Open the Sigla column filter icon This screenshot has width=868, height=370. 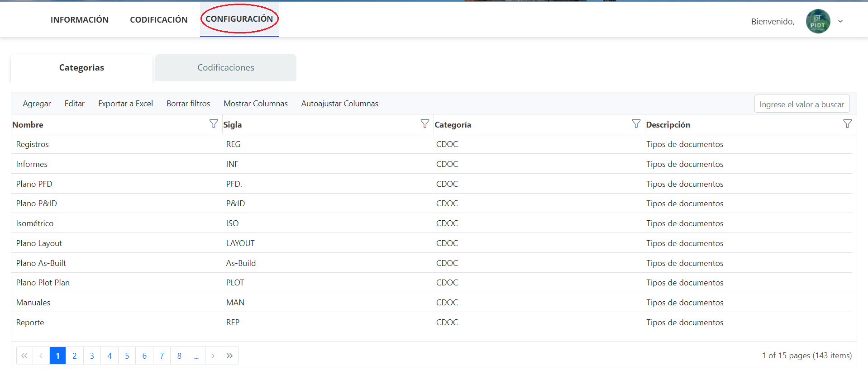(x=424, y=124)
